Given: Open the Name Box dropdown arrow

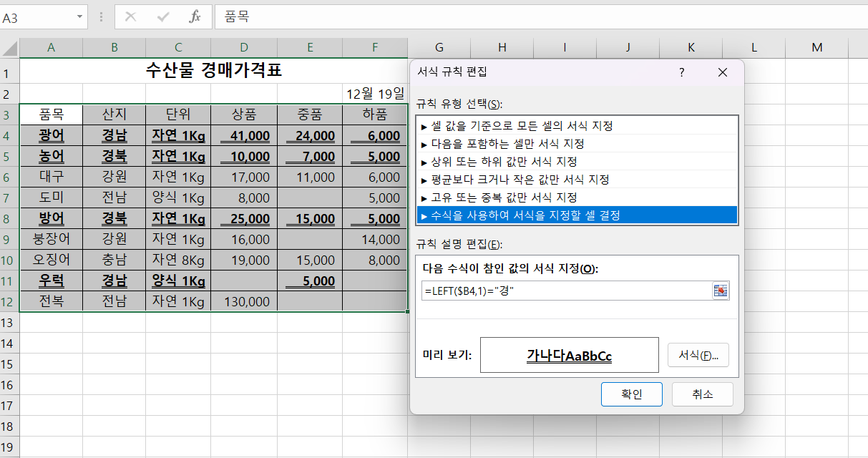Looking at the screenshot, I should 79,16.
